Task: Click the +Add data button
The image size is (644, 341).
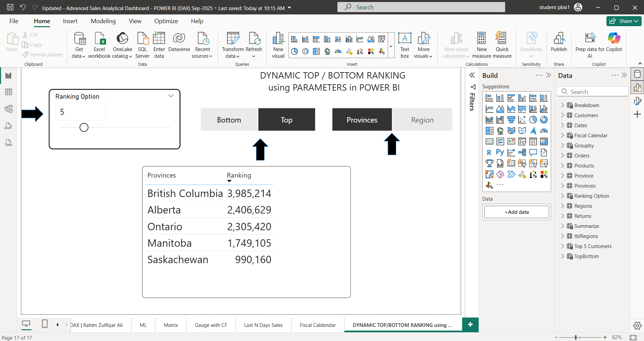Action: (516, 212)
